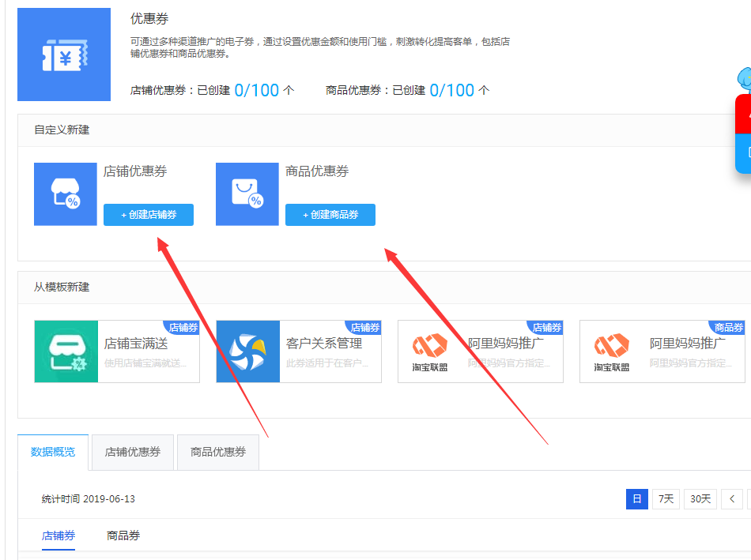Choose the 日 time range toggle
The height and width of the screenshot is (560, 751).
coord(637,499)
